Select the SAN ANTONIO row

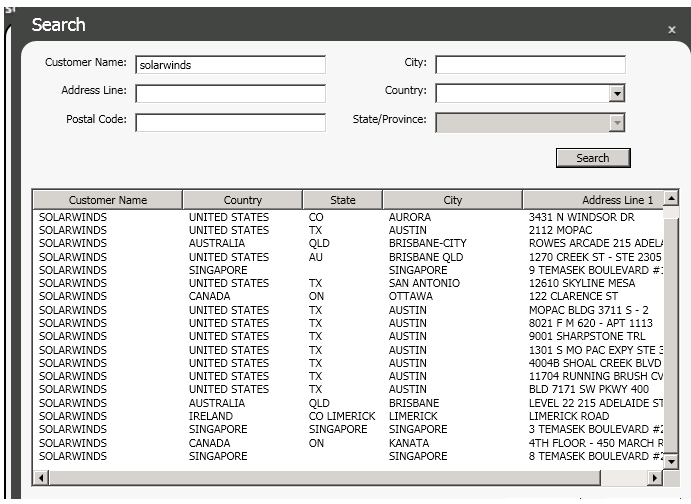[x=348, y=283]
